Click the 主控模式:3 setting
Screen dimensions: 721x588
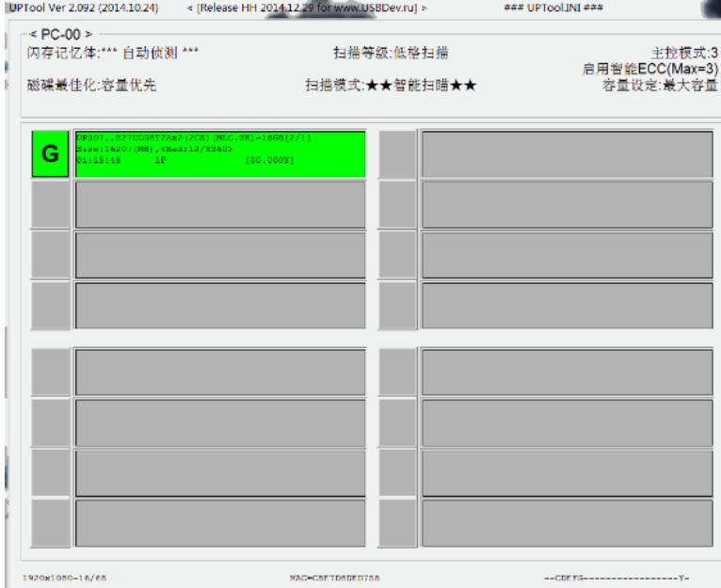[684, 53]
